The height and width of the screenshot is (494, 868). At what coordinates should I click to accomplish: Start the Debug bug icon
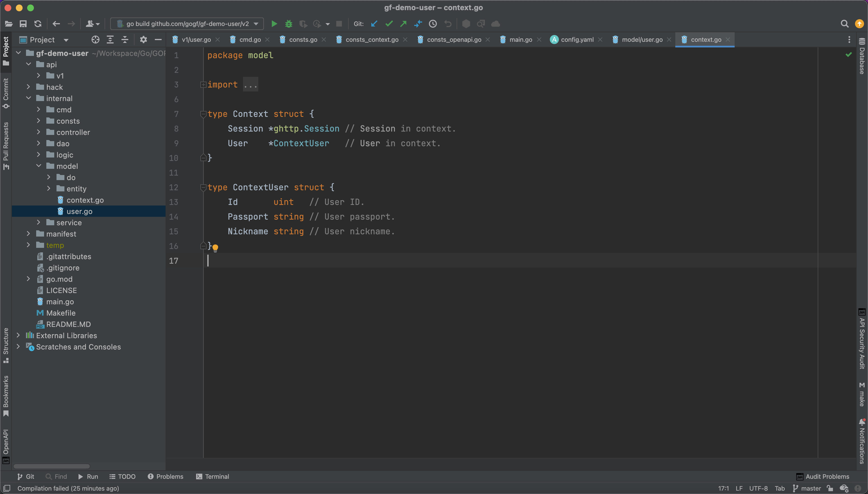pyautogui.click(x=289, y=24)
